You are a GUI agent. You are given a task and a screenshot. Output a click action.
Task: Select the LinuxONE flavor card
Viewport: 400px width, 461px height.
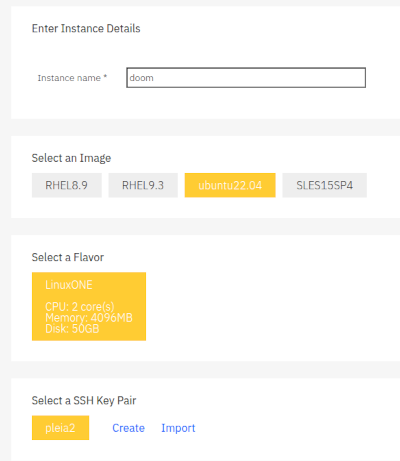89,306
